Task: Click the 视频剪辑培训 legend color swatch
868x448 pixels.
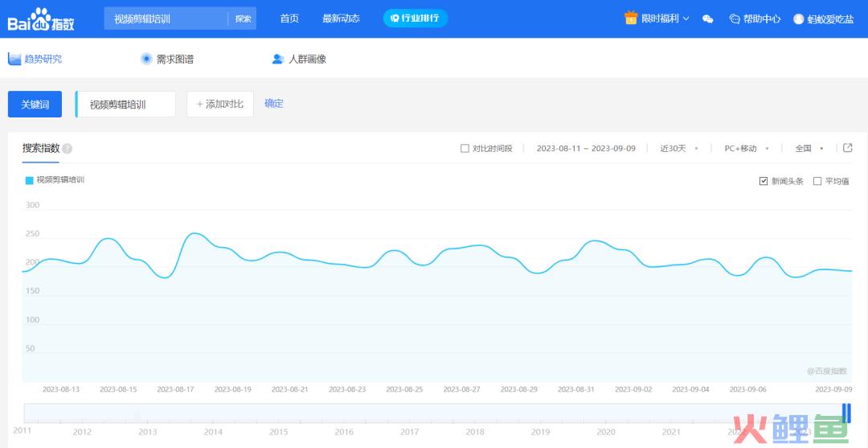Action: click(30, 180)
